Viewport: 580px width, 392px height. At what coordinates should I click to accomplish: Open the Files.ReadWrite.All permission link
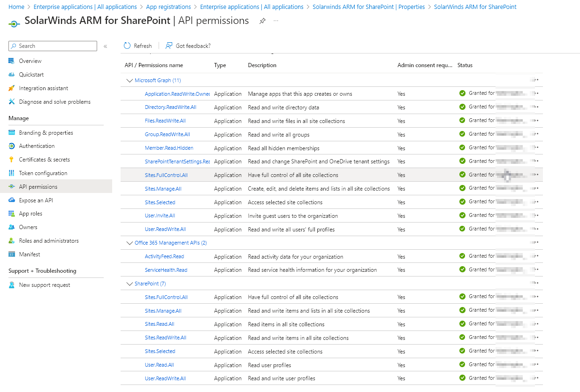(165, 121)
